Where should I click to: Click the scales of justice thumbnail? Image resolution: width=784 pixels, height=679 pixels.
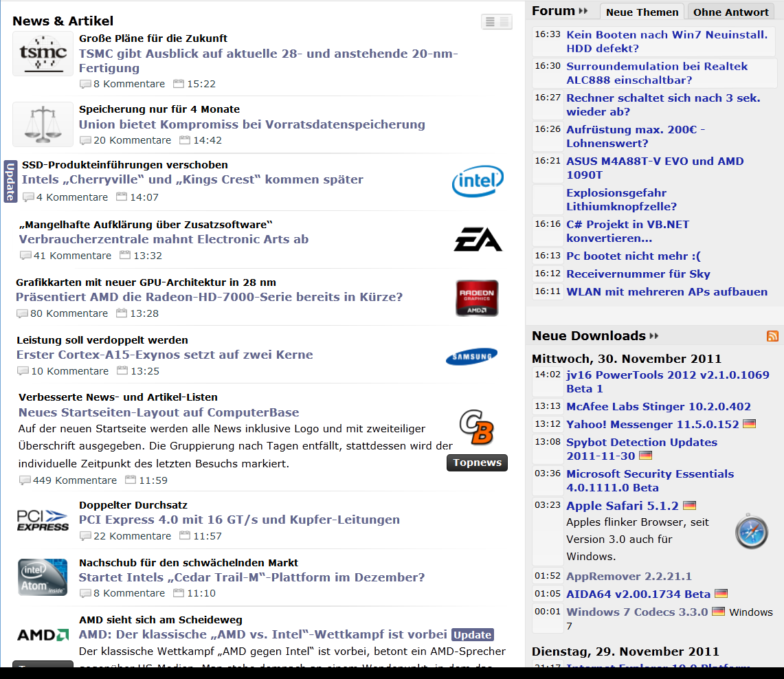click(x=43, y=124)
